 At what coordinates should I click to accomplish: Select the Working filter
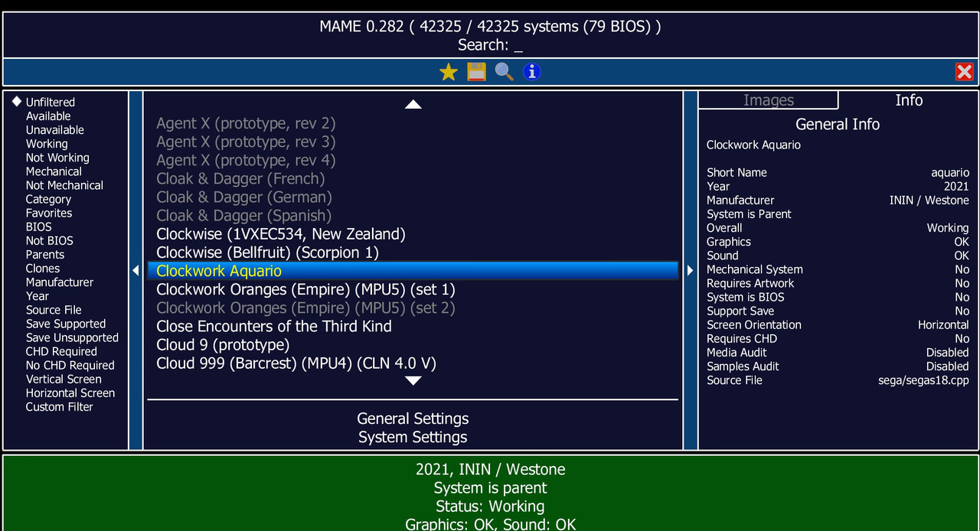pos(47,144)
